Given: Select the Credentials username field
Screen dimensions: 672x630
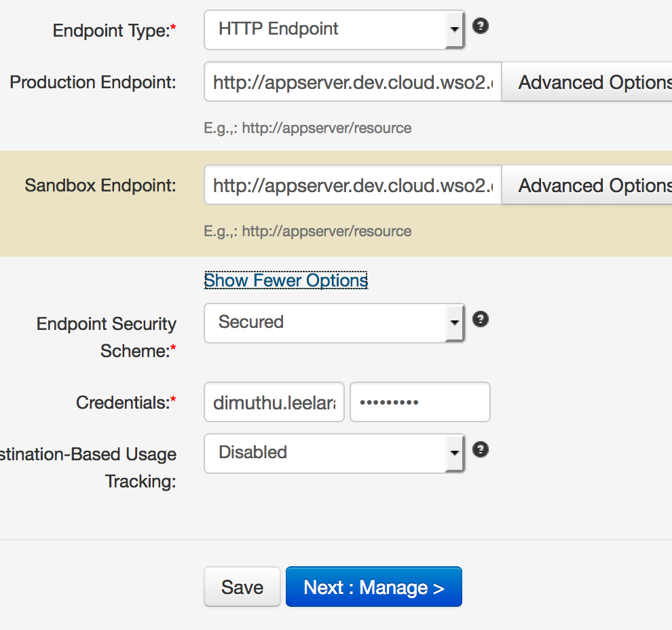Looking at the screenshot, I should point(274,403).
